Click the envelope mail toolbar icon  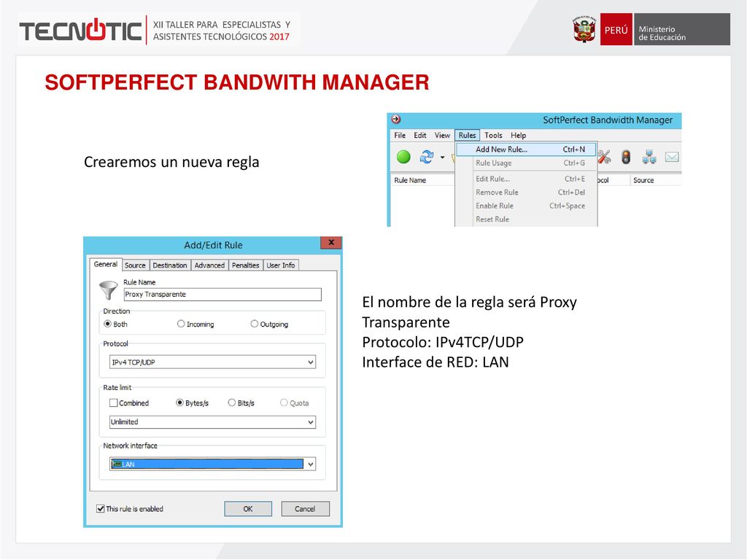672,157
